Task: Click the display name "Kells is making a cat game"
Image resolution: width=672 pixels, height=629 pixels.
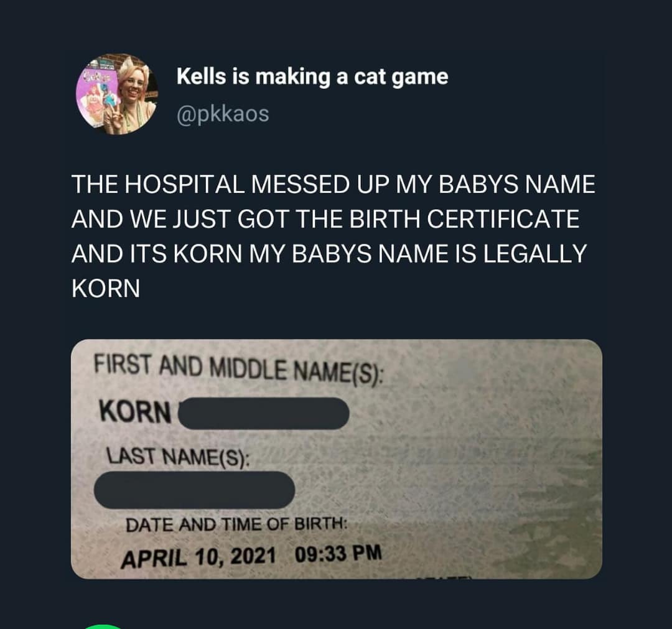Action: click(x=312, y=77)
